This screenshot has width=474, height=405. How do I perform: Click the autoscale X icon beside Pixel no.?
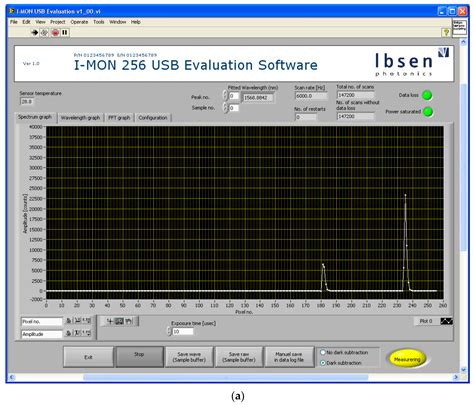point(77,321)
